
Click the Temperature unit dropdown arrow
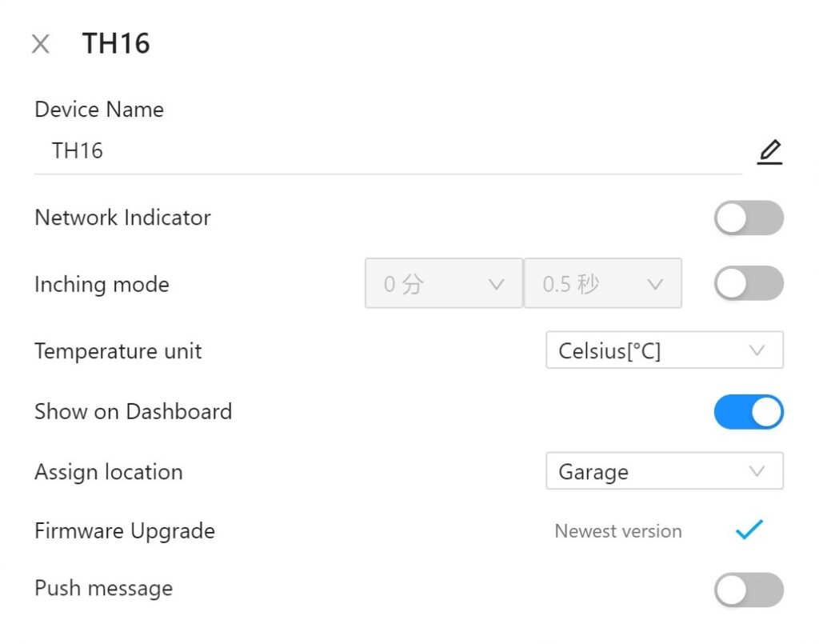[x=757, y=350]
